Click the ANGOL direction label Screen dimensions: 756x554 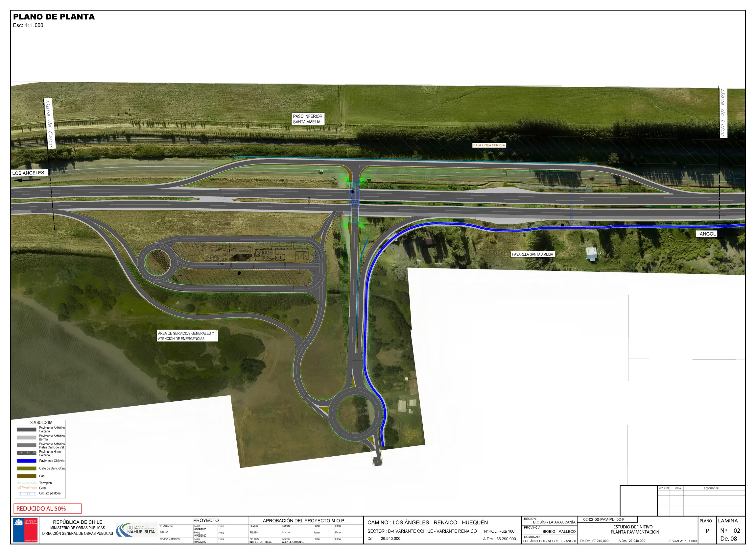[x=708, y=234]
